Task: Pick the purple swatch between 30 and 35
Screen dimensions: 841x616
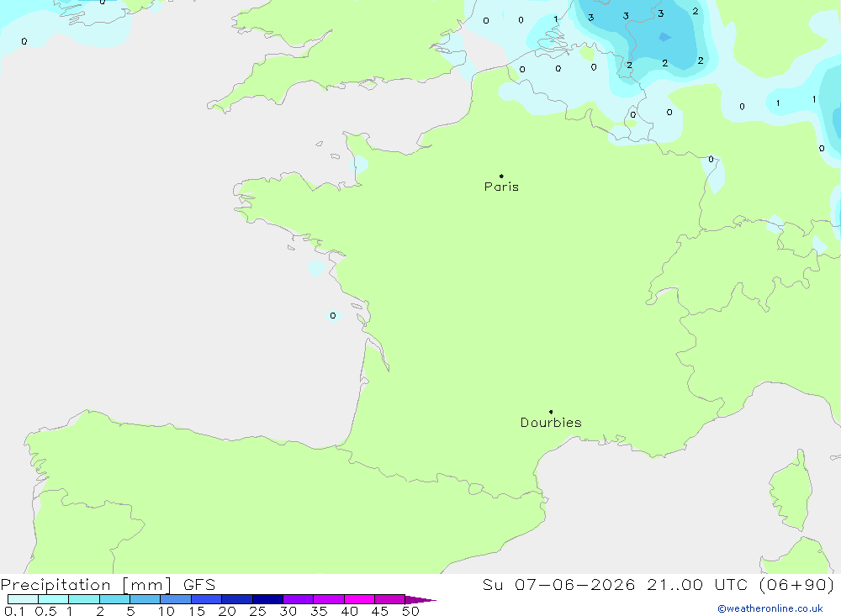Action: pos(299,599)
